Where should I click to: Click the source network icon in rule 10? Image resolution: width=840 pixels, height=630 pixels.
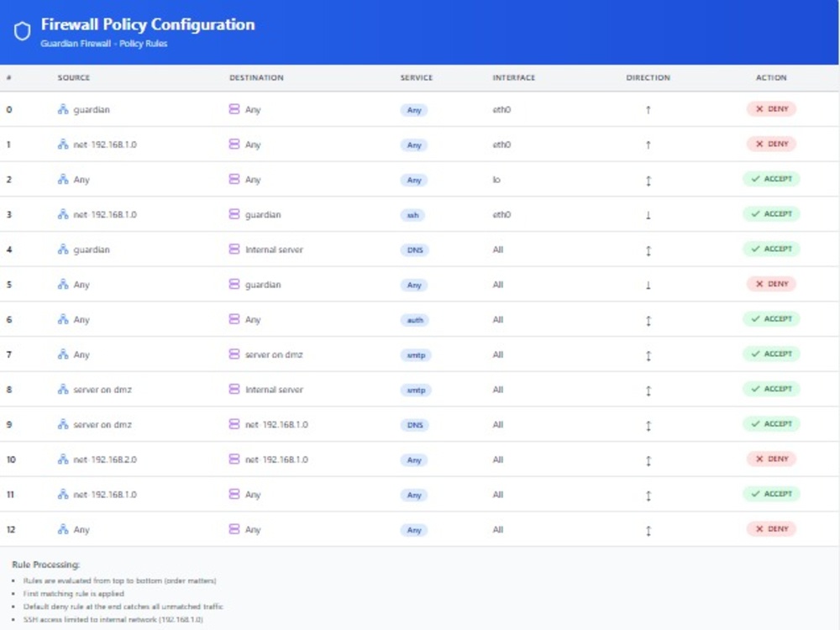[x=63, y=459]
